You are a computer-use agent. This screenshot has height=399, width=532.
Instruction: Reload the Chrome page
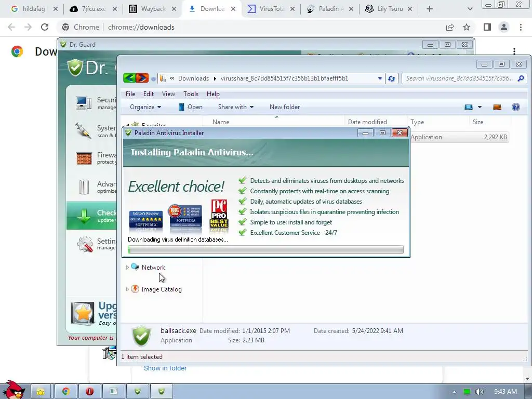click(x=45, y=27)
